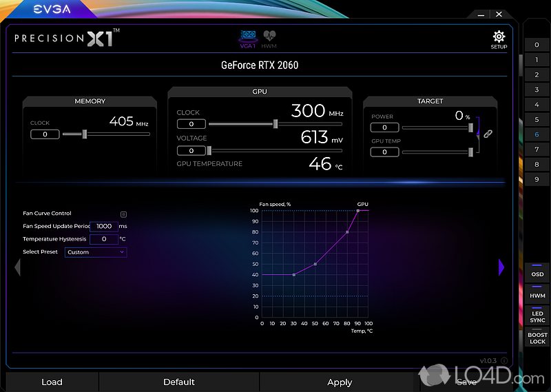Image resolution: width=551 pixels, height=392 pixels.
Task: Go to next panel with right arrow
Action: tap(501, 267)
